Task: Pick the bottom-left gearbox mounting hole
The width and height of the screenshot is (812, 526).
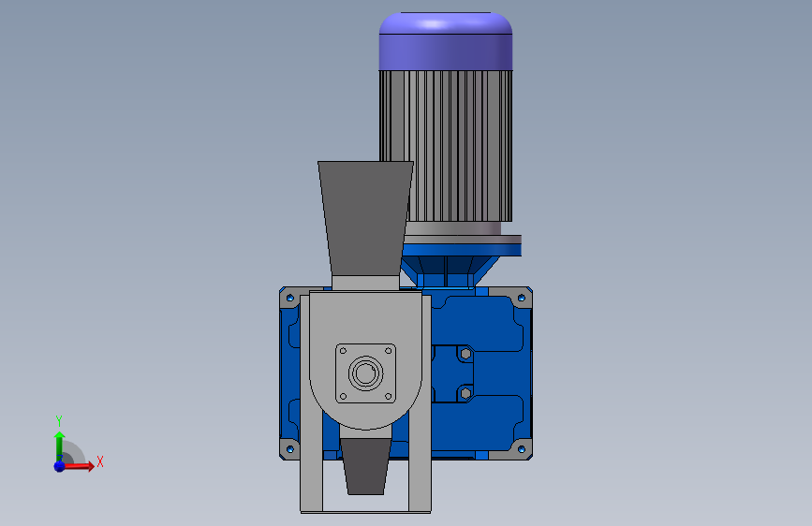Action: pos(290,449)
